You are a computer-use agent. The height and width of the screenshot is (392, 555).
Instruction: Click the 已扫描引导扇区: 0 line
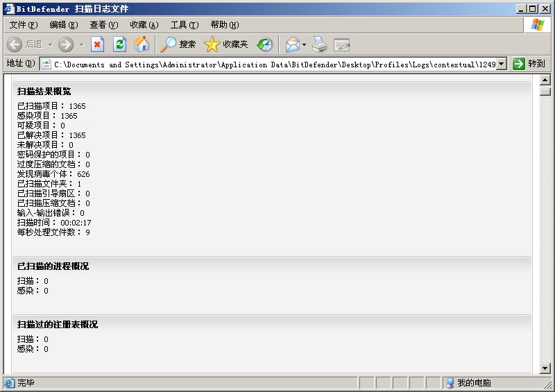click(x=53, y=194)
